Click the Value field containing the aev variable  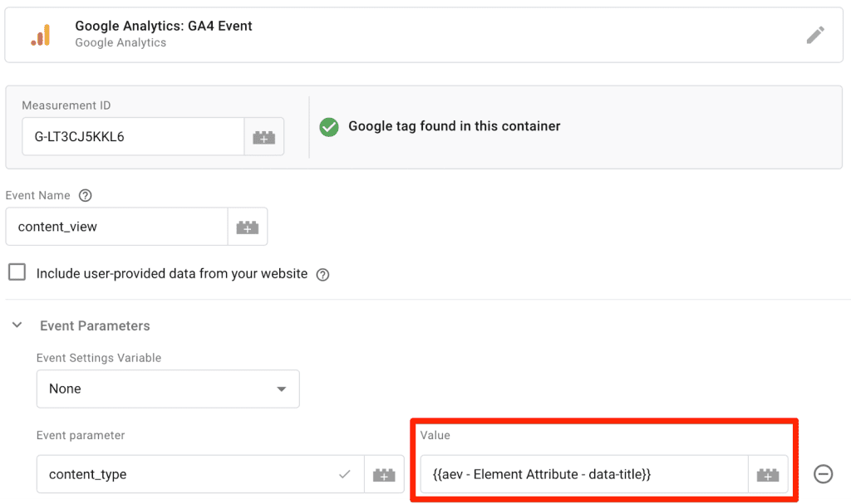[582, 474]
